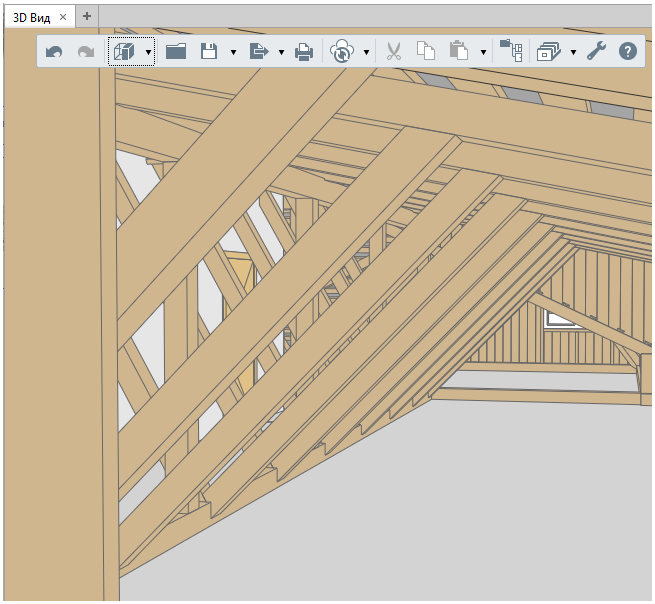Open Help with the question mark icon
The width and height of the screenshot is (655, 604).
pyautogui.click(x=628, y=52)
